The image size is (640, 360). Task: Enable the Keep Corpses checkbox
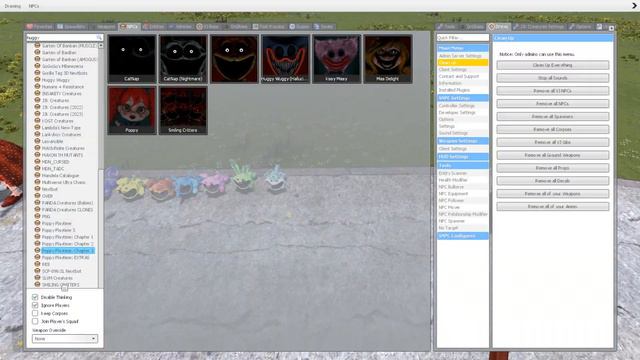pos(35,313)
